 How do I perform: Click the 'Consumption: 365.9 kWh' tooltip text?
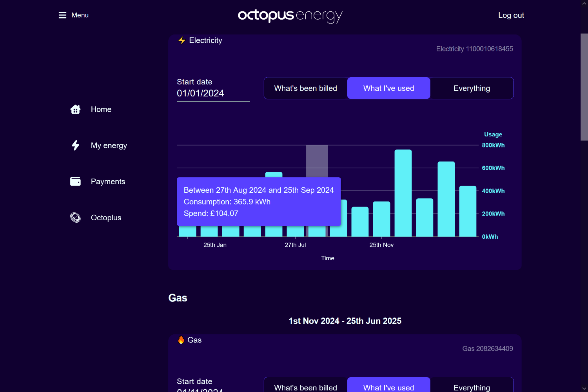227,202
